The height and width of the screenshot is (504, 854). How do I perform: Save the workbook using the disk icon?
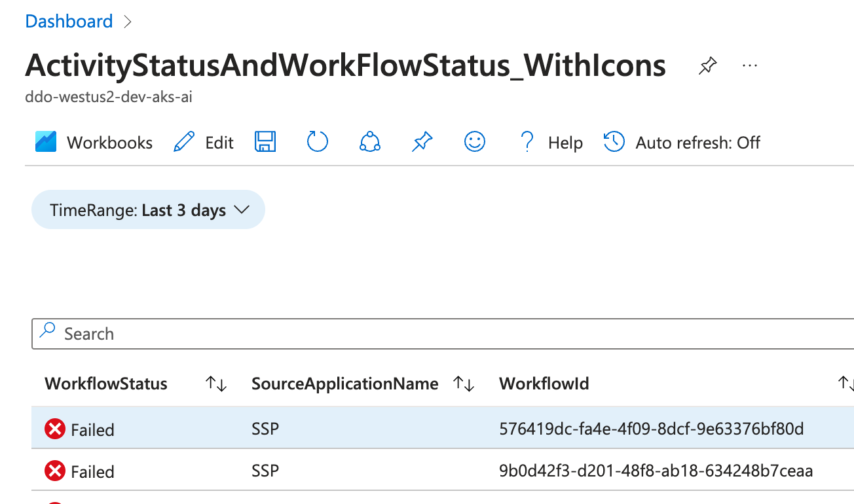click(x=265, y=141)
